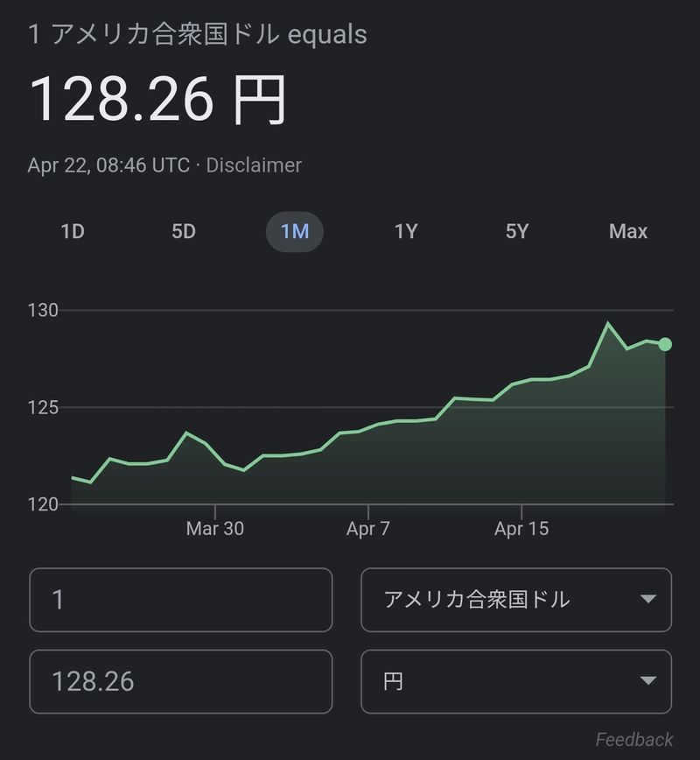Screen dimensions: 700x760
Task: Click the chart peak near 129
Action: [608, 324]
